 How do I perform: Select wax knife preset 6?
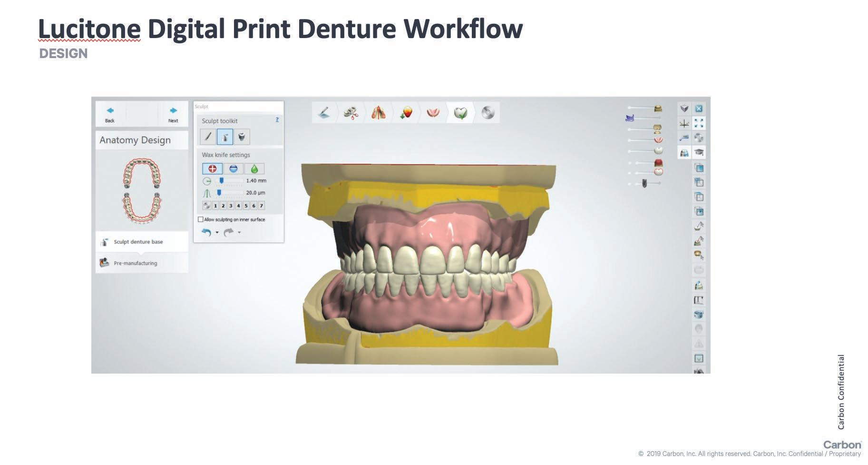(254, 206)
